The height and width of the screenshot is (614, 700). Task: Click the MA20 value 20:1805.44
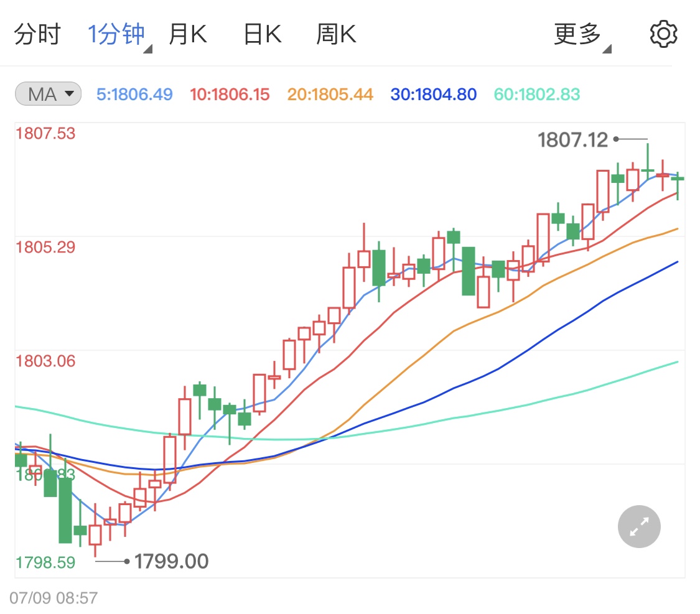(x=330, y=94)
